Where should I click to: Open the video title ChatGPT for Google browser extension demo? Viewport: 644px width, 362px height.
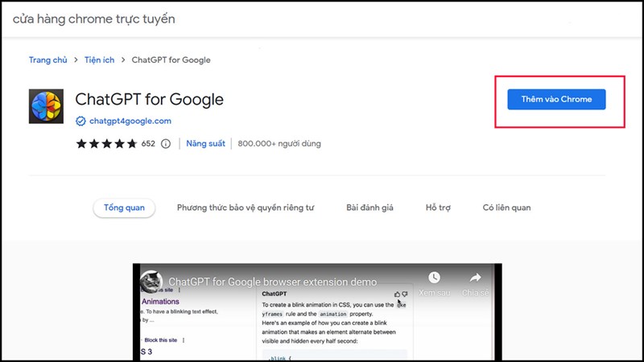(x=272, y=282)
